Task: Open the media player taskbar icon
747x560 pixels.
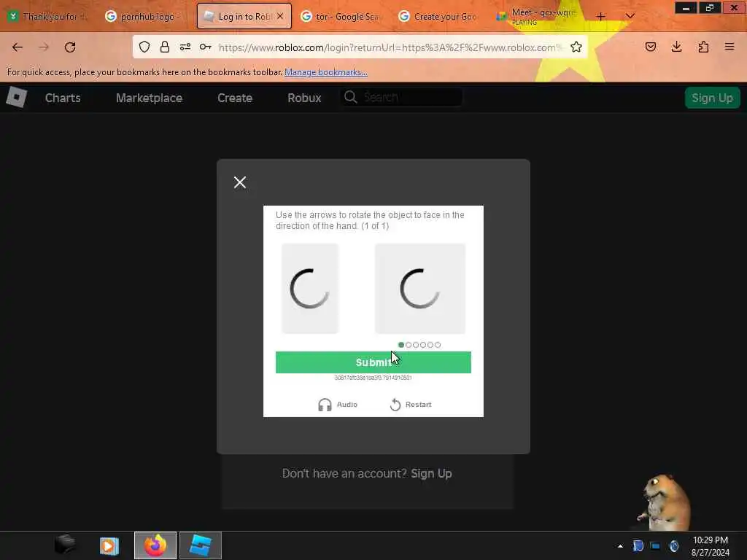Action: pyautogui.click(x=109, y=545)
